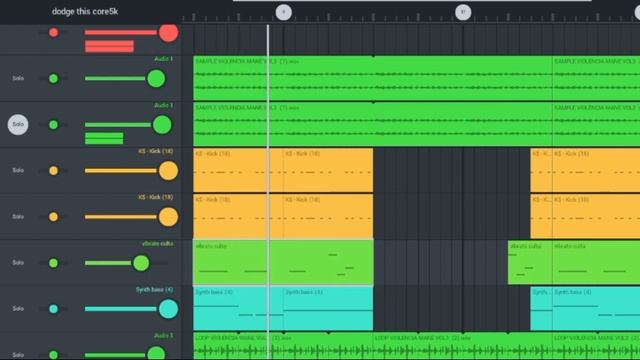Click small green dot on soloed Audio 1 track

click(53, 124)
